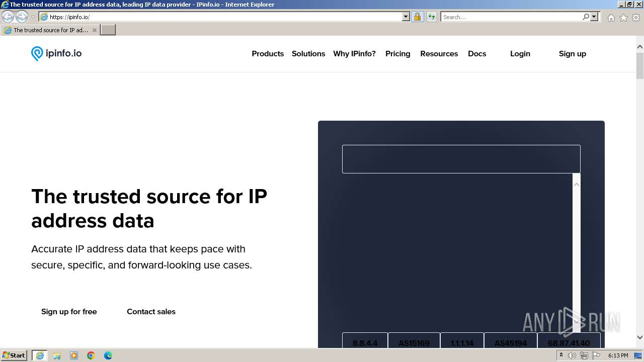644x362 pixels.
Task: Open the recent pages dropdown arrow
Action: point(33,17)
